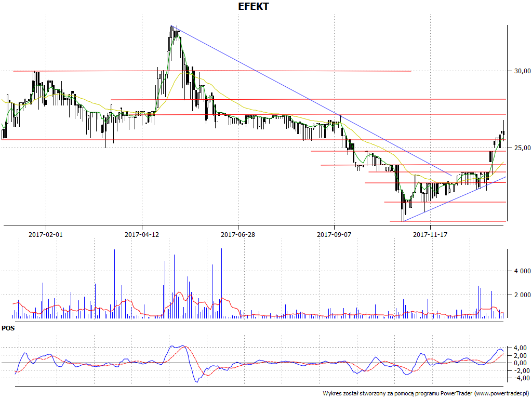
Task: Click the 2017-06-28 date label
Action: pos(238,234)
